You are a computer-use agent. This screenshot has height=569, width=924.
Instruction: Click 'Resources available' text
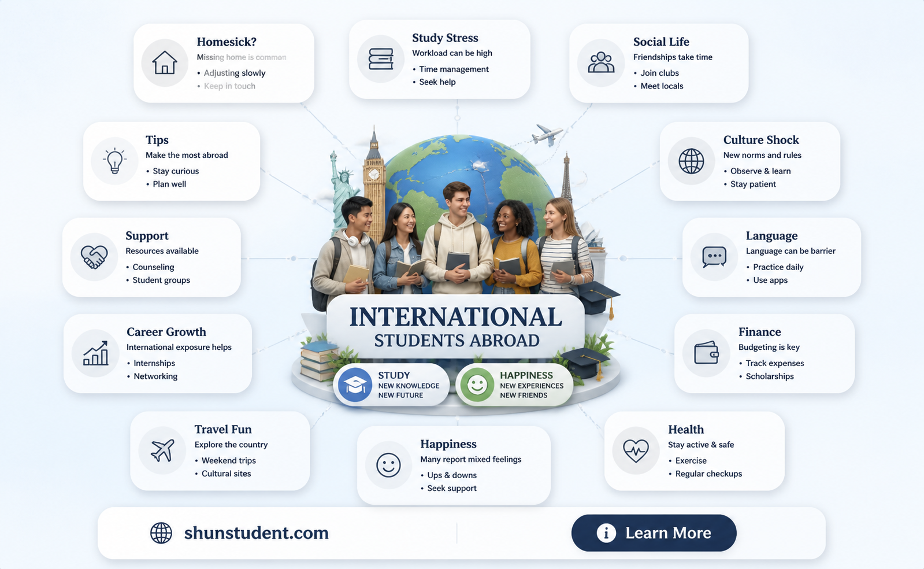point(162,251)
